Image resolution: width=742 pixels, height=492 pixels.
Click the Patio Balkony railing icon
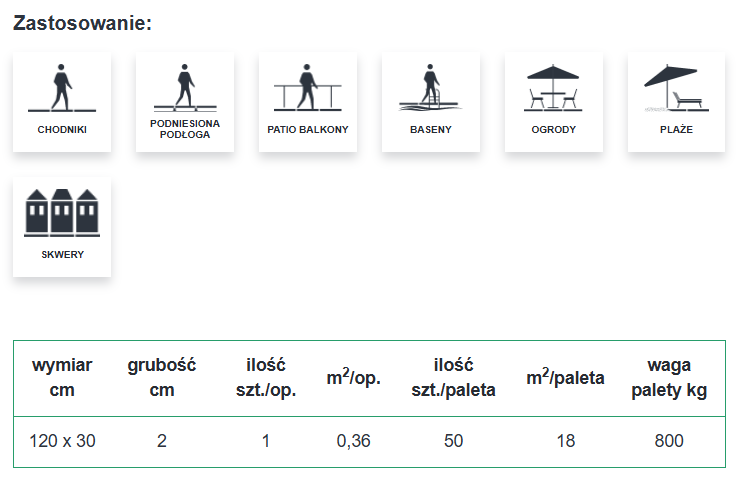[x=307, y=88]
